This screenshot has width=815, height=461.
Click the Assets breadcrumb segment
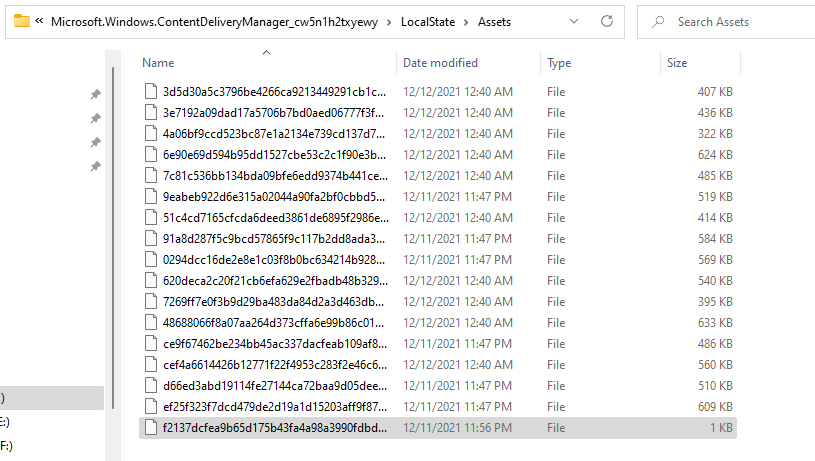(494, 22)
